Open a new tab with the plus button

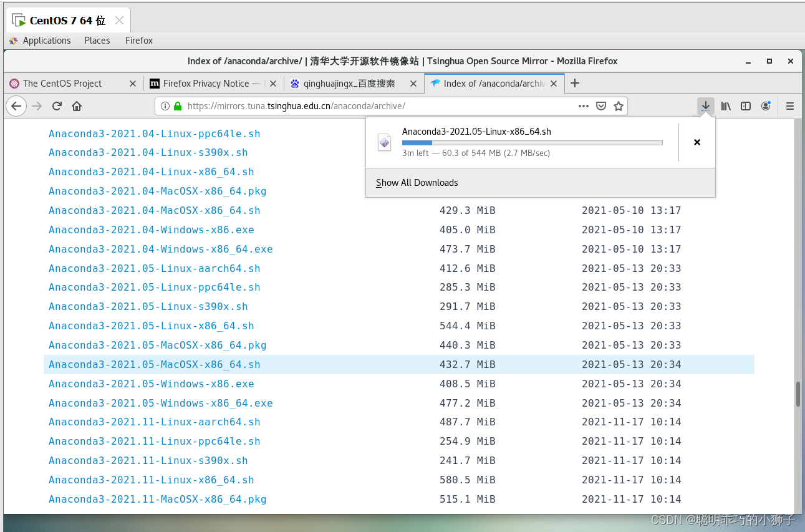(574, 82)
